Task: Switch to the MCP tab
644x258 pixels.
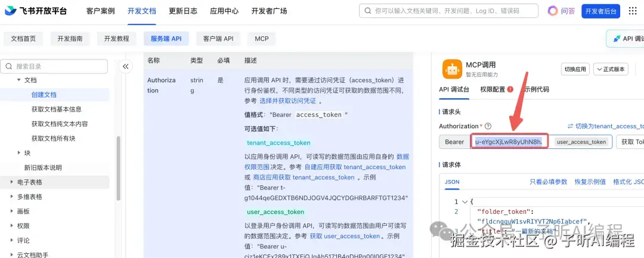Action: pyautogui.click(x=262, y=39)
